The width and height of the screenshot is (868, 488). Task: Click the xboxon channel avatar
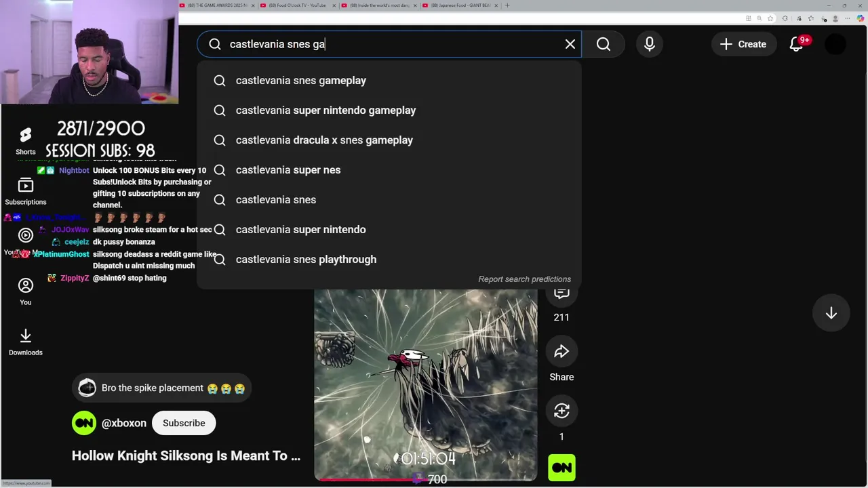pyautogui.click(x=84, y=423)
